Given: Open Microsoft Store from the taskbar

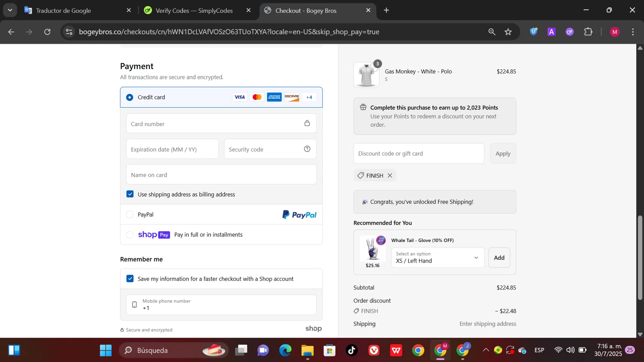Looking at the screenshot, I should (330, 350).
